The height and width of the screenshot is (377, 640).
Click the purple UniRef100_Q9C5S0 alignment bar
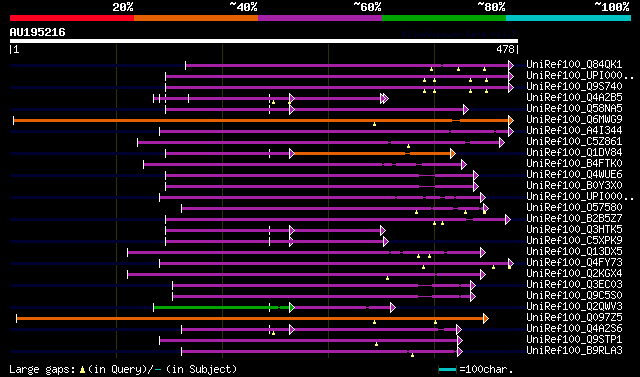pyautogui.click(x=322, y=296)
